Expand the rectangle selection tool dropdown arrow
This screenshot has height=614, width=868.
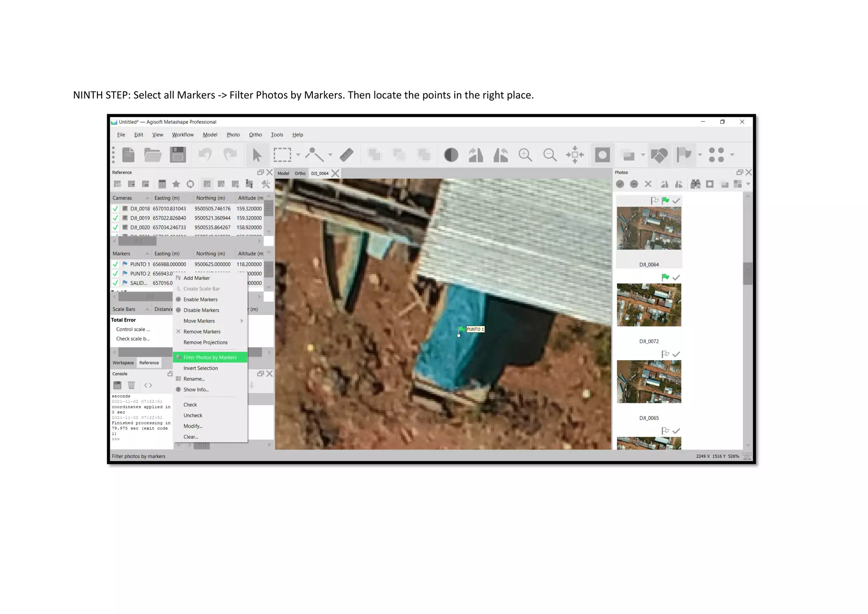[x=298, y=155]
